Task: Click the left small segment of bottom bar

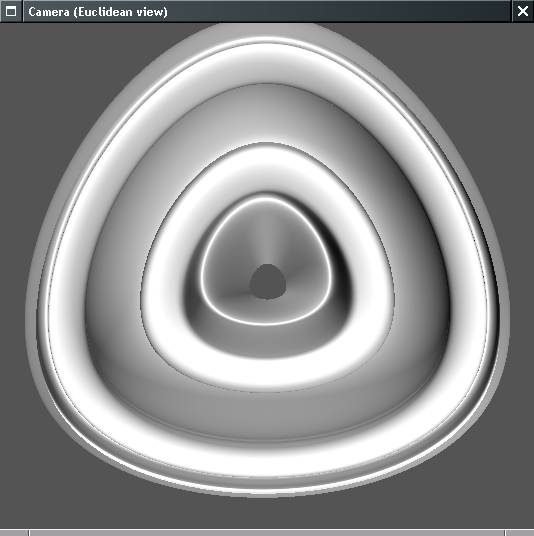Action: pyautogui.click(x=14, y=533)
